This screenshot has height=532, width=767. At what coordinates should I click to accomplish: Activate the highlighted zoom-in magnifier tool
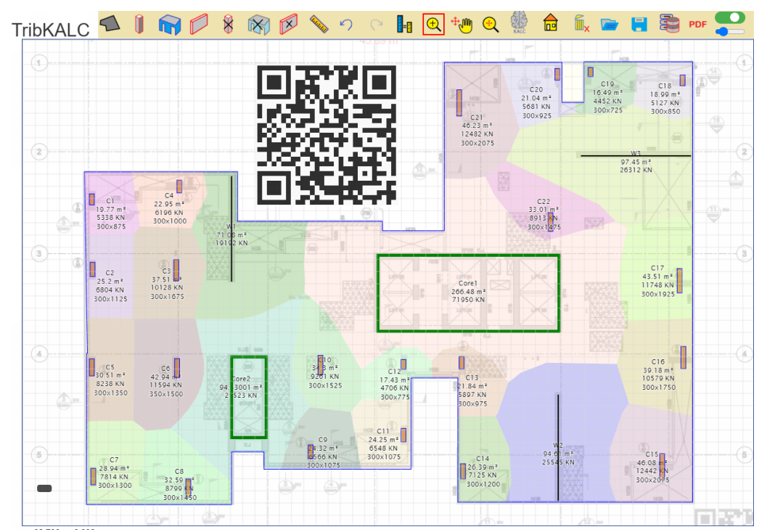[433, 24]
